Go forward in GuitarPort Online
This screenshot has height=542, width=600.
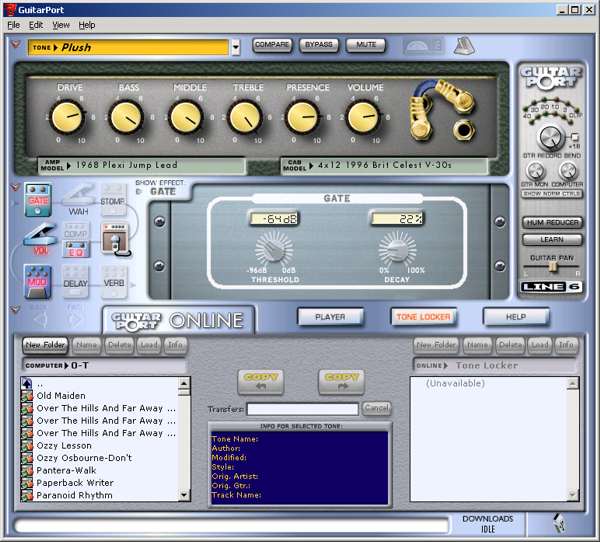(x=75, y=318)
